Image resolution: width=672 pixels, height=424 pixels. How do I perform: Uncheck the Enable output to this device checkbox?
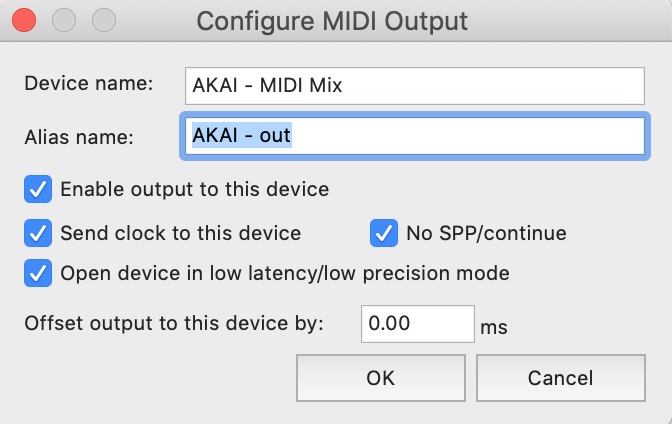coord(38,188)
